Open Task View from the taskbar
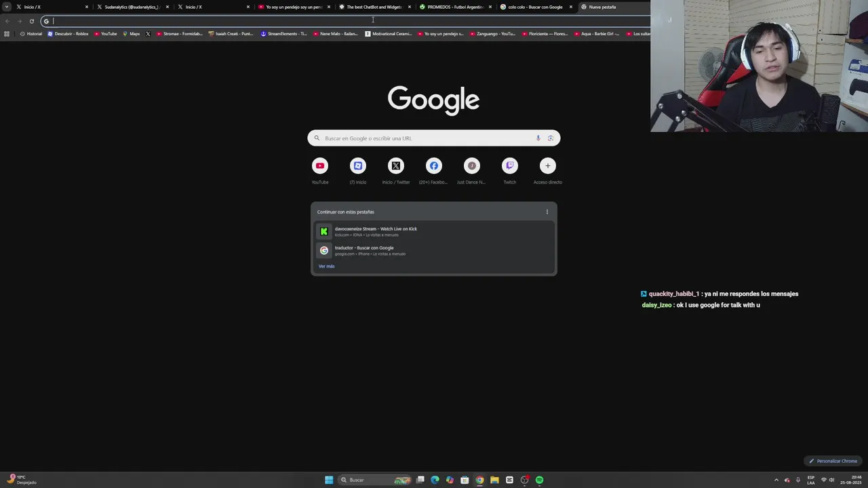This screenshot has height=488, width=868. click(x=420, y=480)
